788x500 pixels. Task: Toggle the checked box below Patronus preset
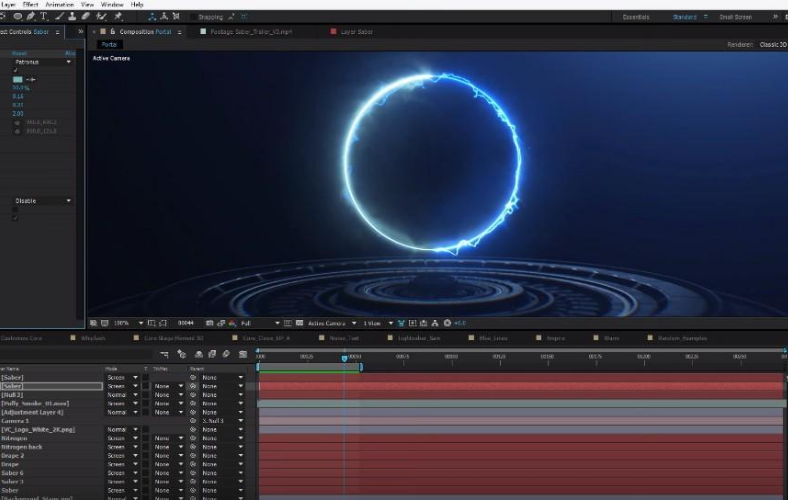tap(15, 70)
